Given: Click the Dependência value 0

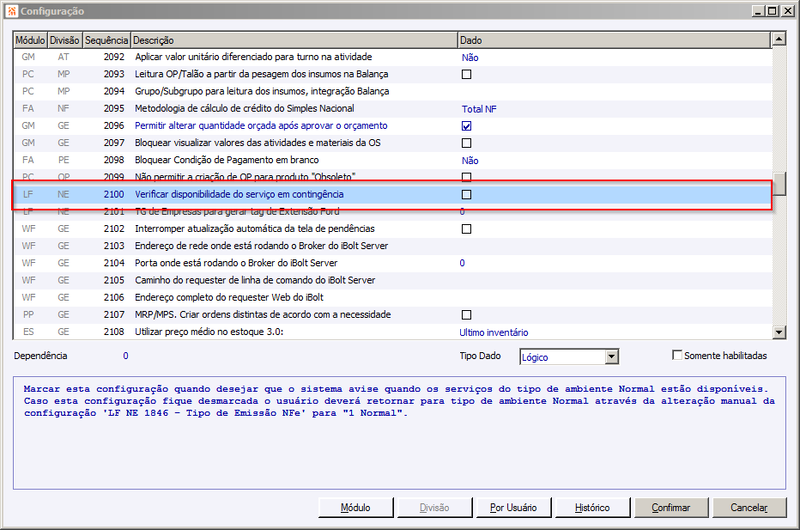Looking at the screenshot, I should click(x=126, y=356).
